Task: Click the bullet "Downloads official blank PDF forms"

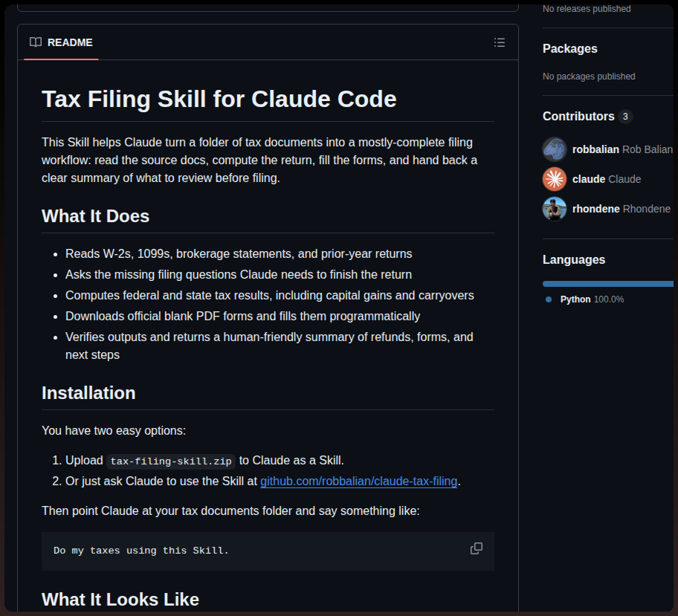Action: coord(242,316)
